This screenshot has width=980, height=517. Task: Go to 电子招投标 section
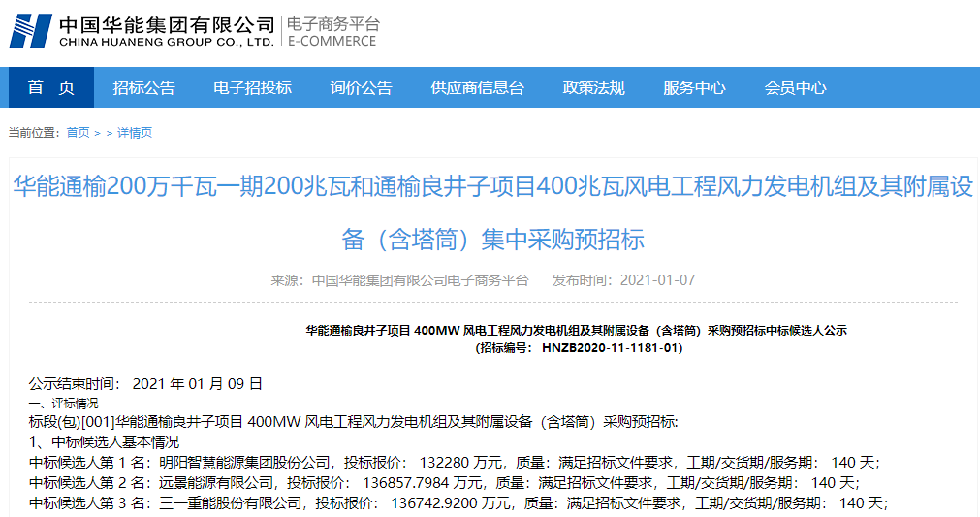[252, 87]
